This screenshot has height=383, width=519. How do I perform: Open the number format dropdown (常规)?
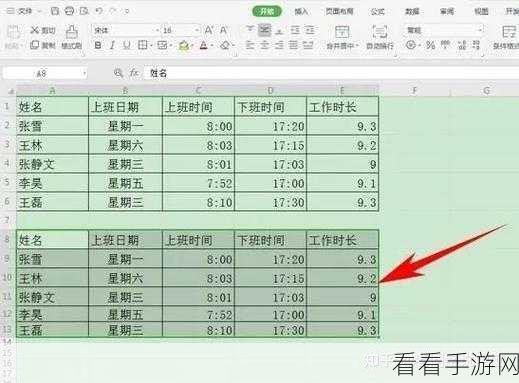(480, 30)
